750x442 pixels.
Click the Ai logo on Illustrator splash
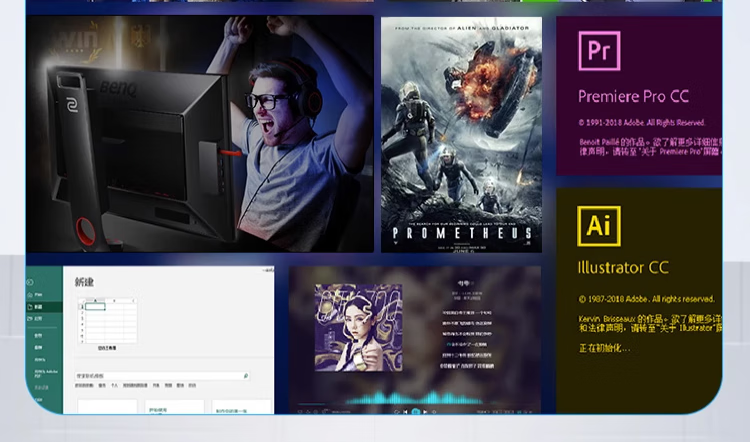pos(599,226)
